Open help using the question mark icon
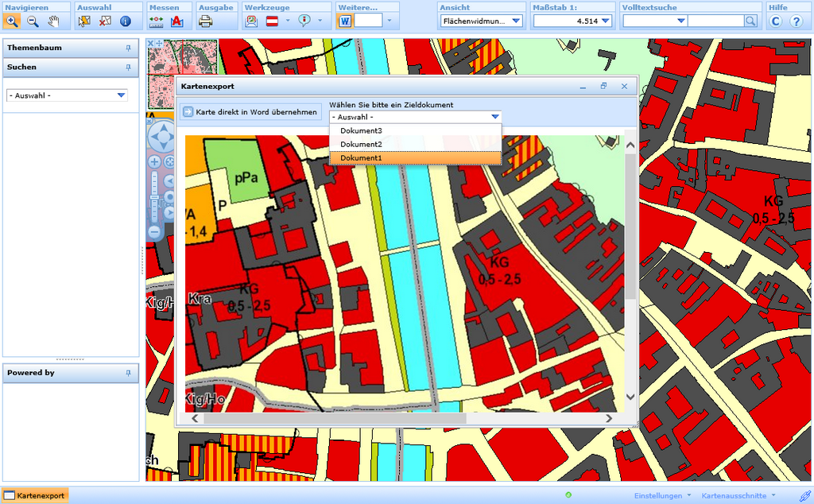The width and height of the screenshot is (814, 504). [x=797, y=21]
